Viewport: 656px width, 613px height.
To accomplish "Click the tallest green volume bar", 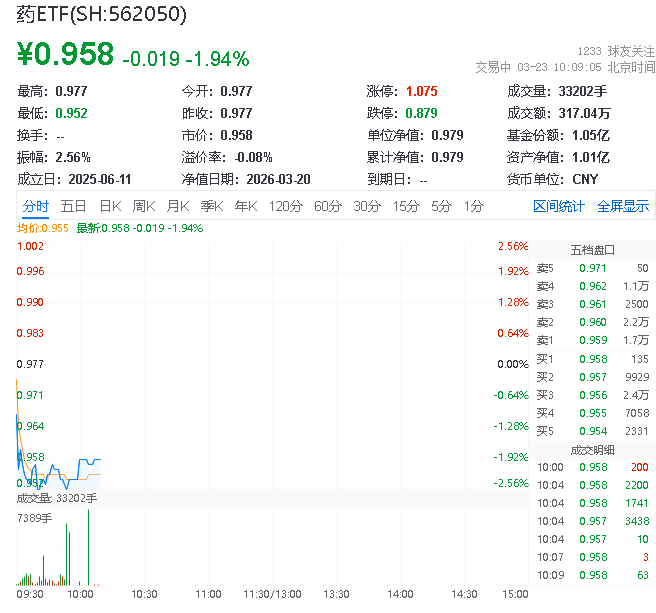I will click(x=89, y=548).
